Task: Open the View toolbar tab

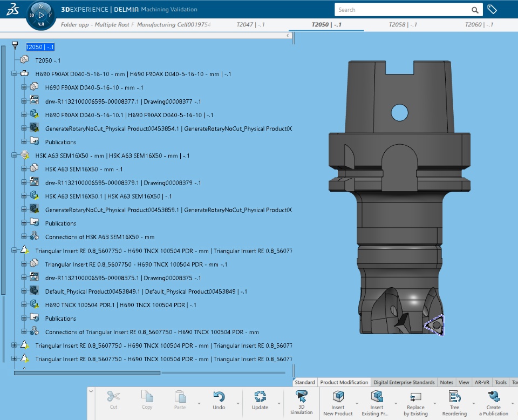Action: [x=464, y=382]
